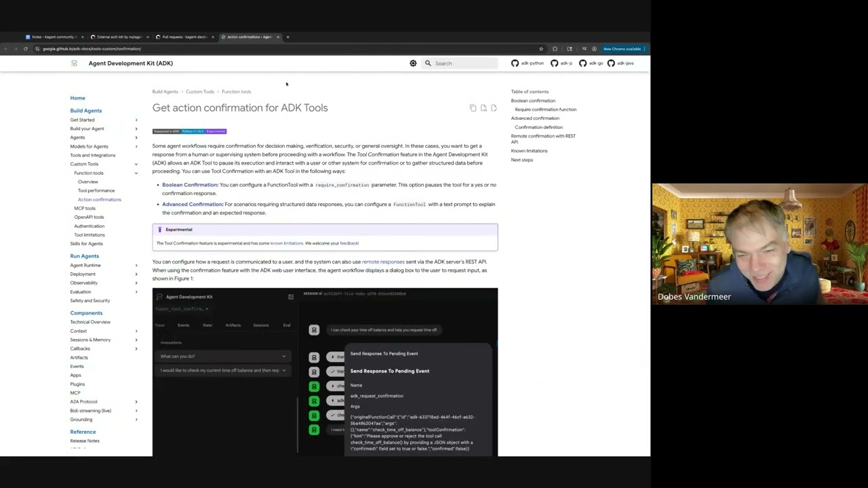Click the Search input field
Viewport: 868px width, 488px height.
point(460,63)
